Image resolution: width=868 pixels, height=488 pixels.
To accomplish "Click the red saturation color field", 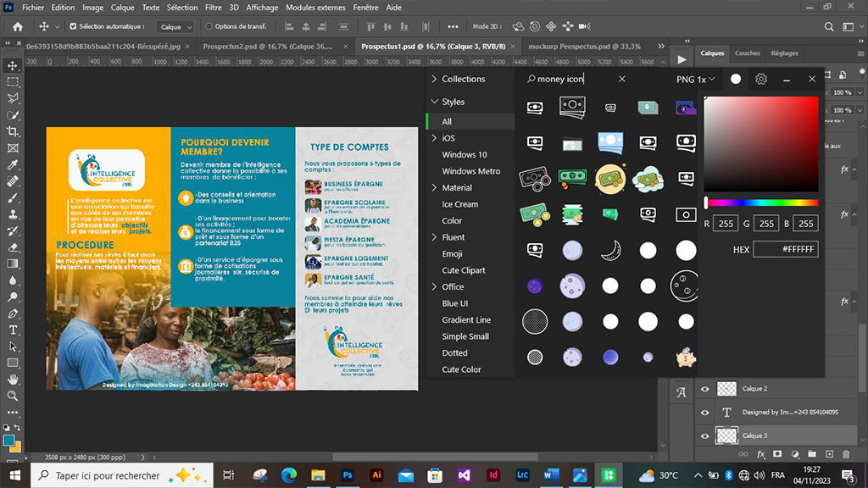I will point(761,144).
